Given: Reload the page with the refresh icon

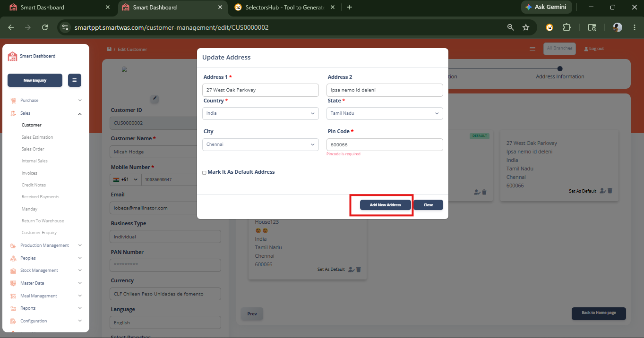Looking at the screenshot, I should click(45, 27).
